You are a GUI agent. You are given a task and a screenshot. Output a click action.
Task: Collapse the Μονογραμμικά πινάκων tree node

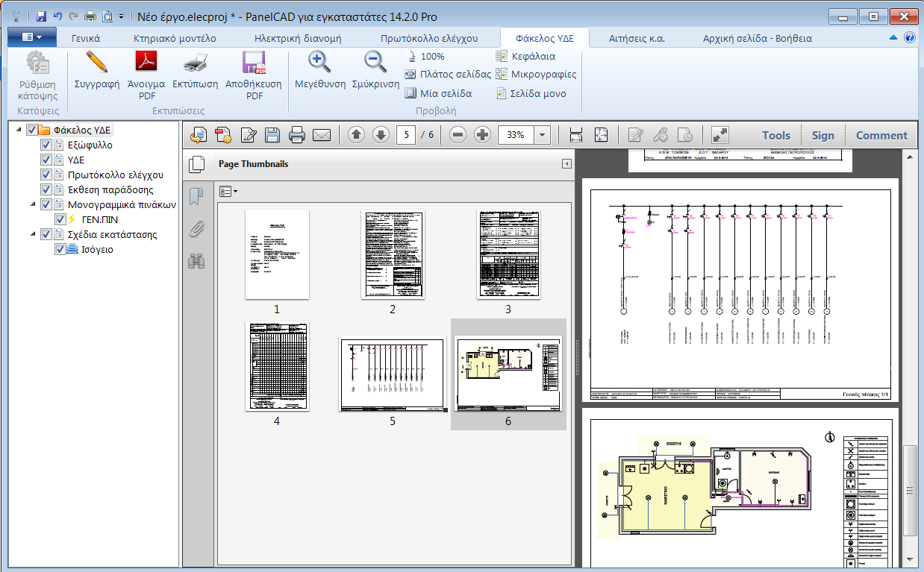pyautogui.click(x=33, y=204)
